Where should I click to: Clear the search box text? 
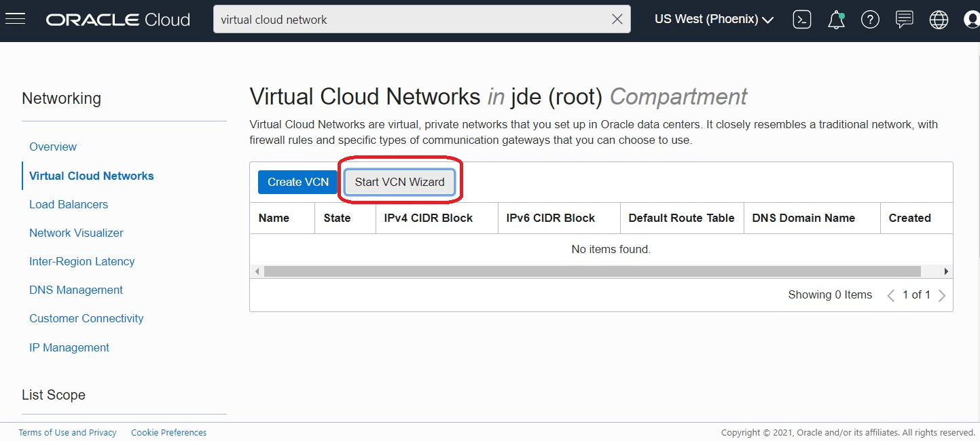(x=617, y=20)
